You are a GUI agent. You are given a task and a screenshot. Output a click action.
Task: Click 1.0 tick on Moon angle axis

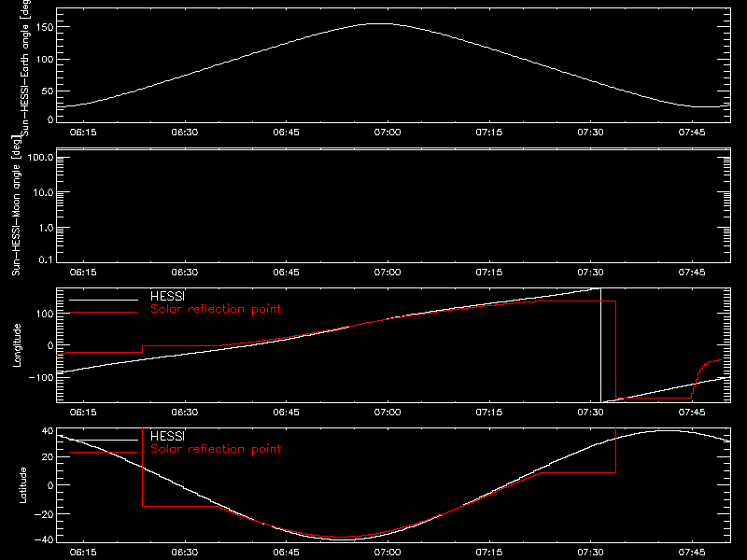pos(46,228)
